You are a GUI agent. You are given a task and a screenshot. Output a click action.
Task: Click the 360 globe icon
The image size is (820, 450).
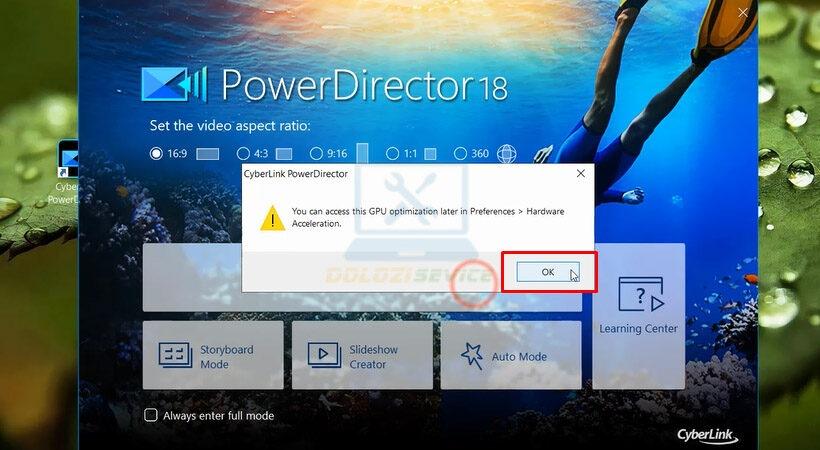pyautogui.click(x=507, y=154)
